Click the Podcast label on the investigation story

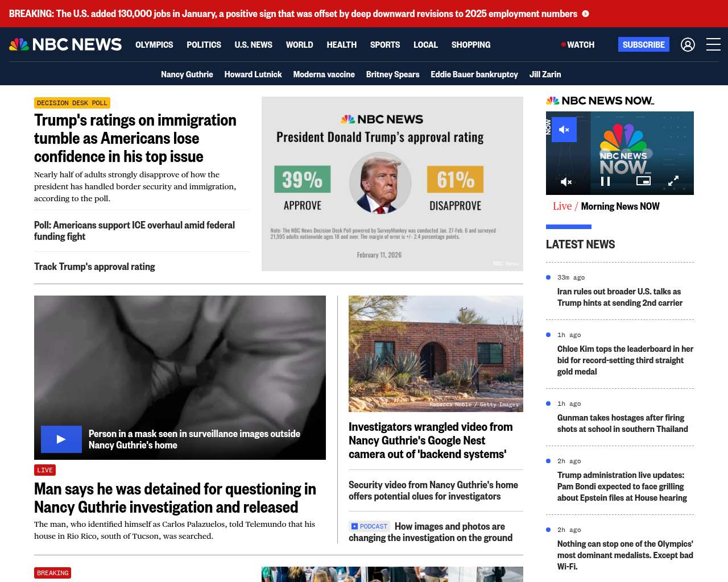tap(369, 526)
